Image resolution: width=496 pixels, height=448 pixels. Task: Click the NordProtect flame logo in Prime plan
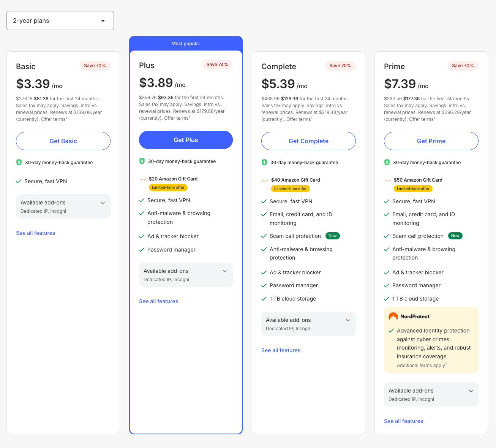click(x=393, y=316)
